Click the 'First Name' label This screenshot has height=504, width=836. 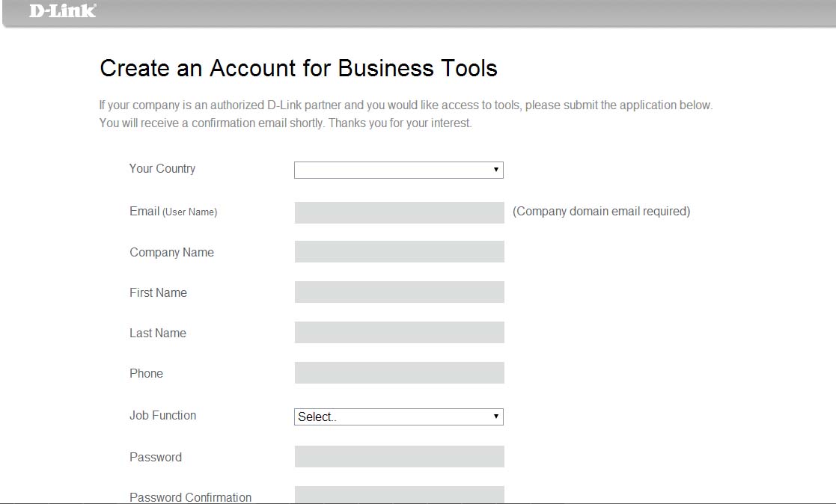(158, 293)
